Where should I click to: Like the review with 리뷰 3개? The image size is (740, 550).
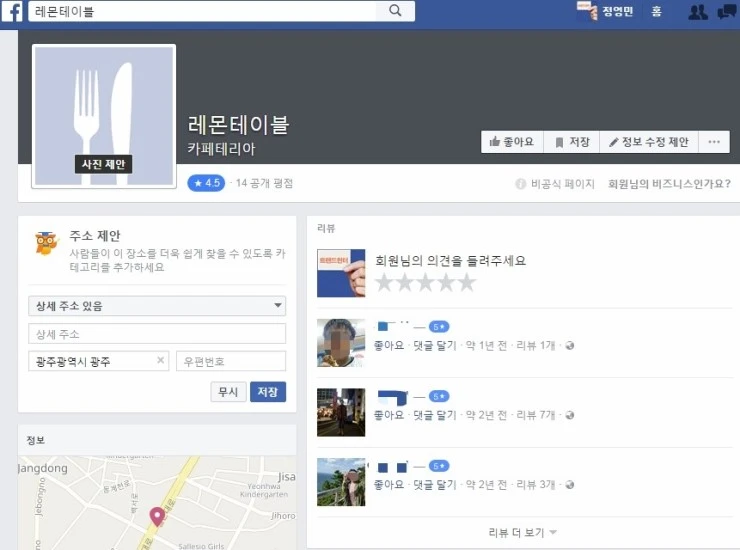389,485
